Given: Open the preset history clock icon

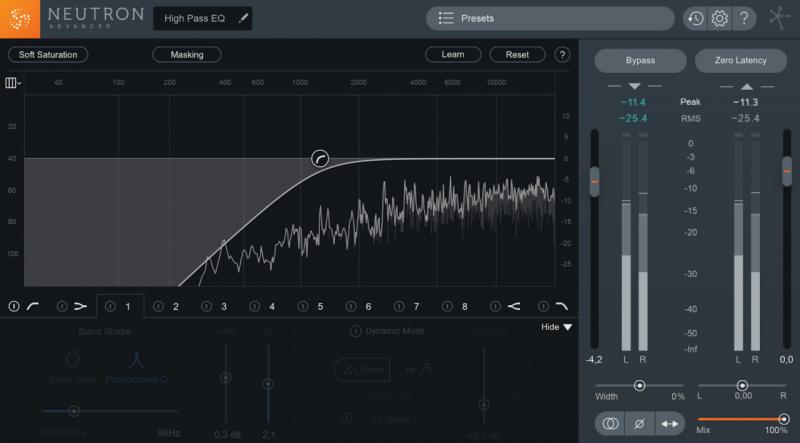Looking at the screenshot, I should point(695,19).
